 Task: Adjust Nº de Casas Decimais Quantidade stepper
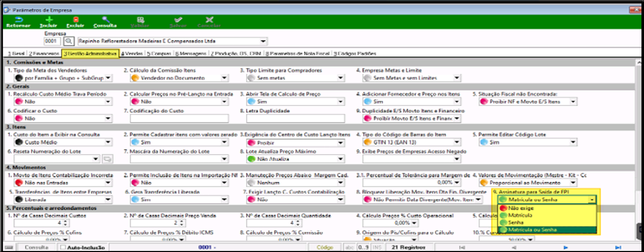(297, 223)
